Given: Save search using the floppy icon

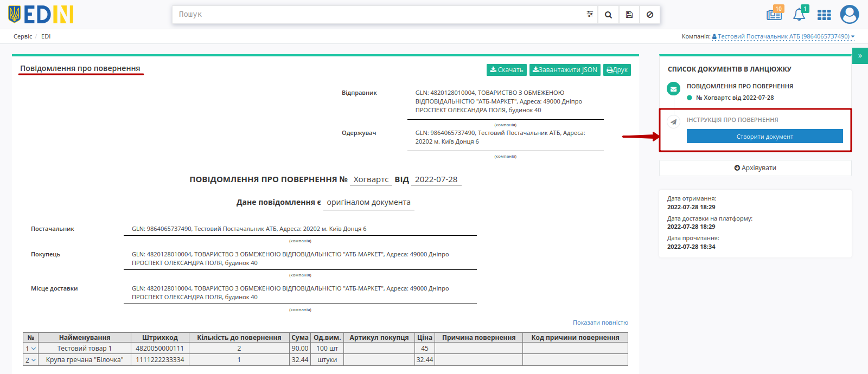Looking at the screenshot, I should 629,15.
